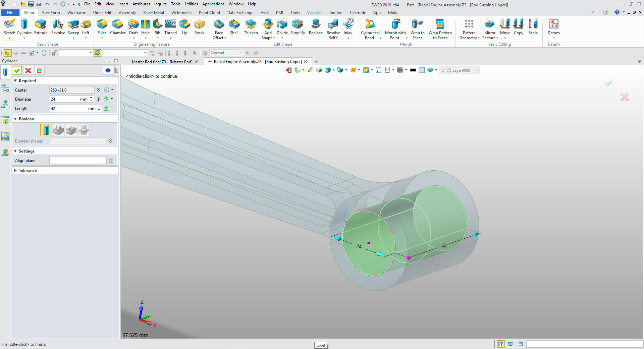Screen dimensions: 644x349
Task: Collapse the Required section
Action: pyautogui.click(x=15, y=81)
